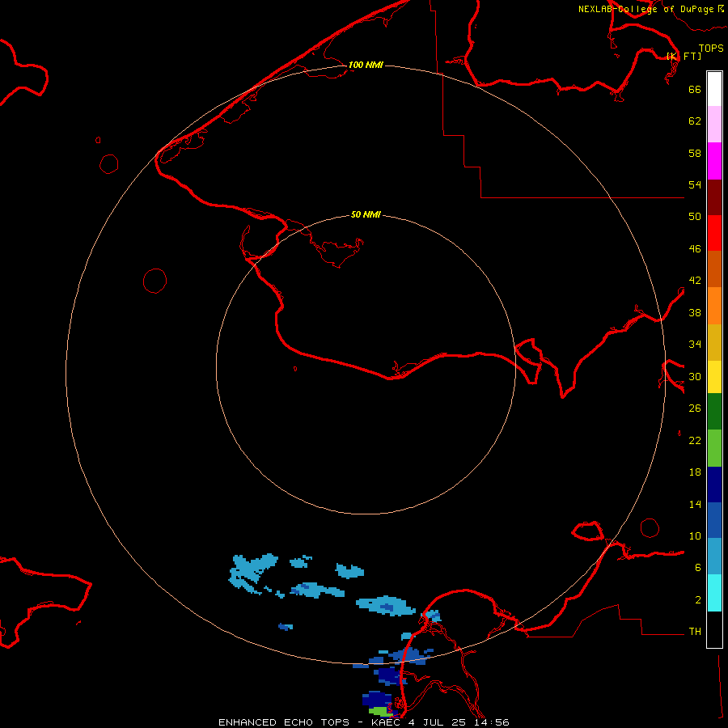The width and height of the screenshot is (728, 728).
Task: Click the legend value 50
Action: [x=695, y=217]
